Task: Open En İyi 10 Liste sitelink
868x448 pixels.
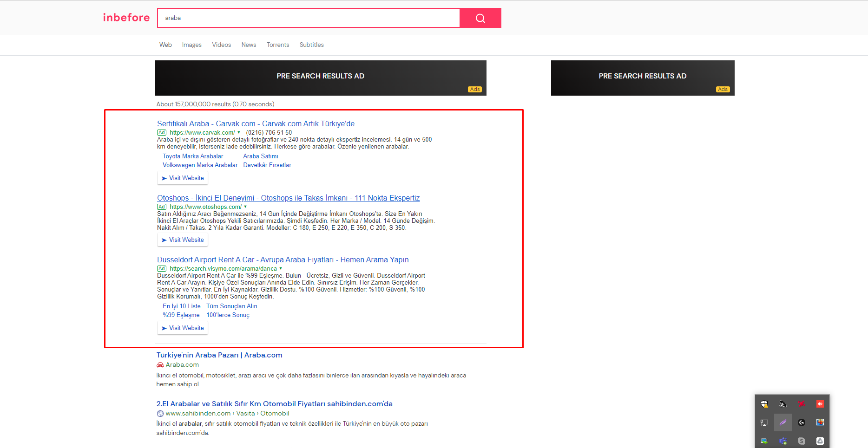Action: click(x=182, y=306)
